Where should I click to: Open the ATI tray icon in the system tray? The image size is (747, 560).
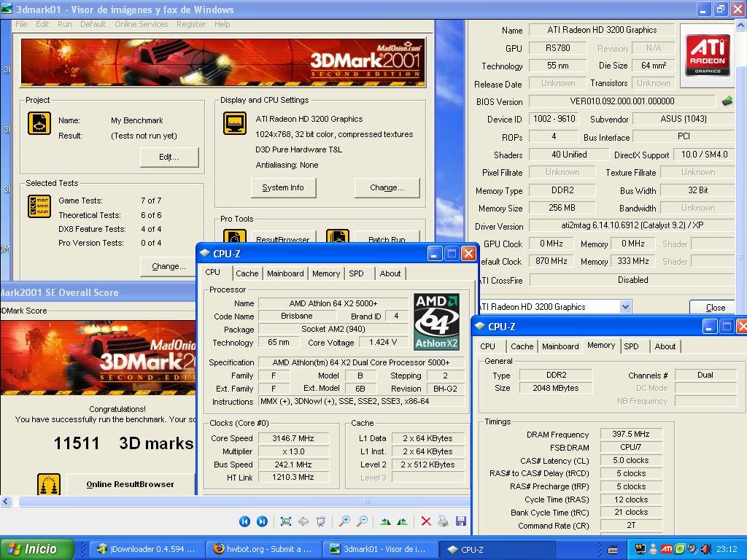[667, 549]
